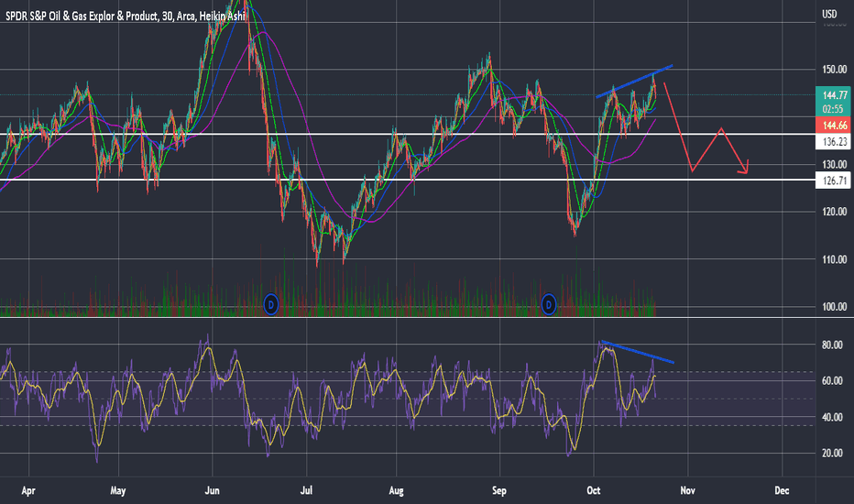Click the Jun label on time axis
This screenshot has height=504, width=854.
point(212,491)
